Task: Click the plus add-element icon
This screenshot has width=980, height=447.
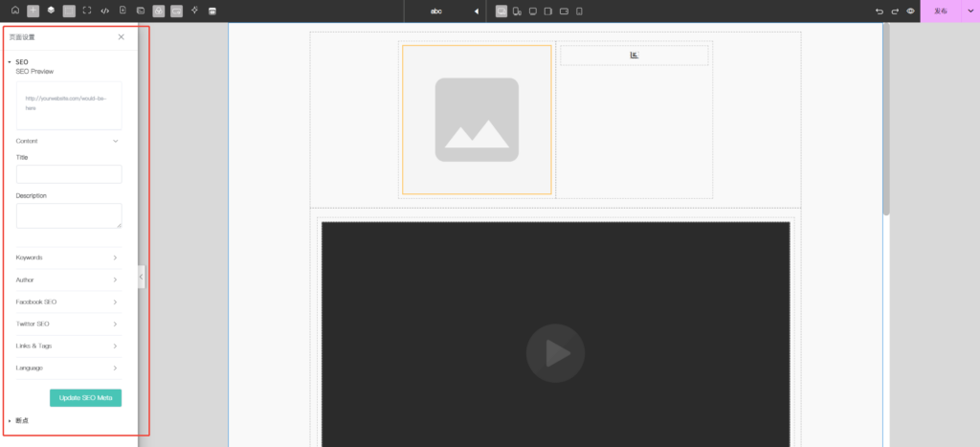Action: click(x=33, y=11)
